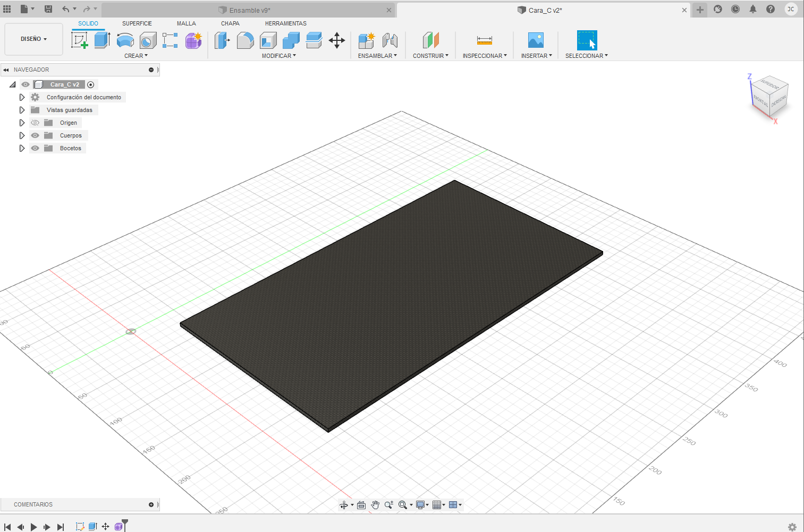Select the Hole tool icon
The height and width of the screenshot is (532, 804).
(148, 40)
